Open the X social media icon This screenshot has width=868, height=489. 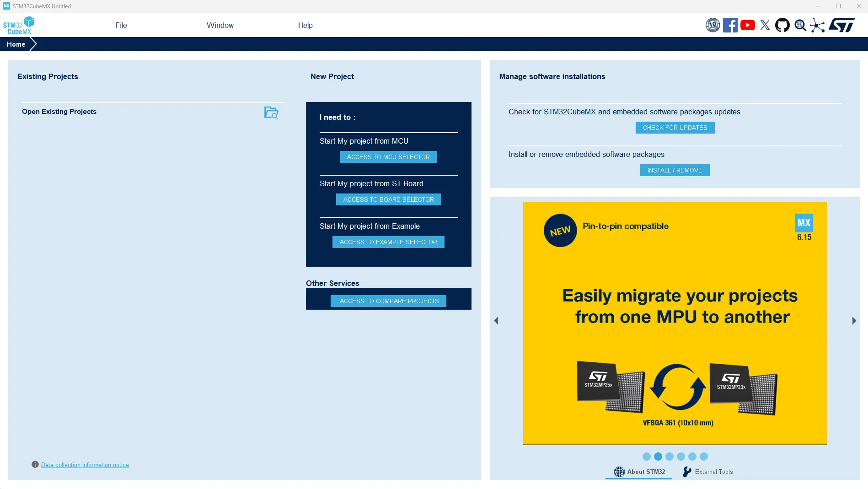tap(765, 25)
